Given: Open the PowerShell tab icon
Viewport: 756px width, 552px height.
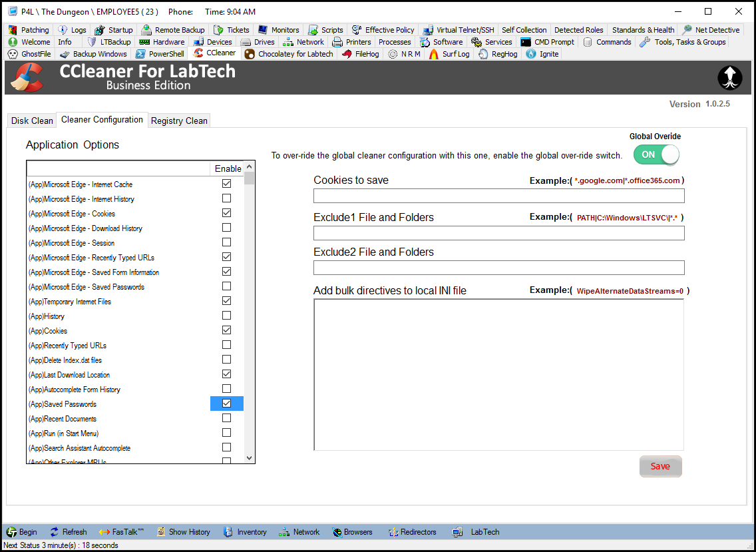Looking at the screenshot, I should tap(140, 54).
